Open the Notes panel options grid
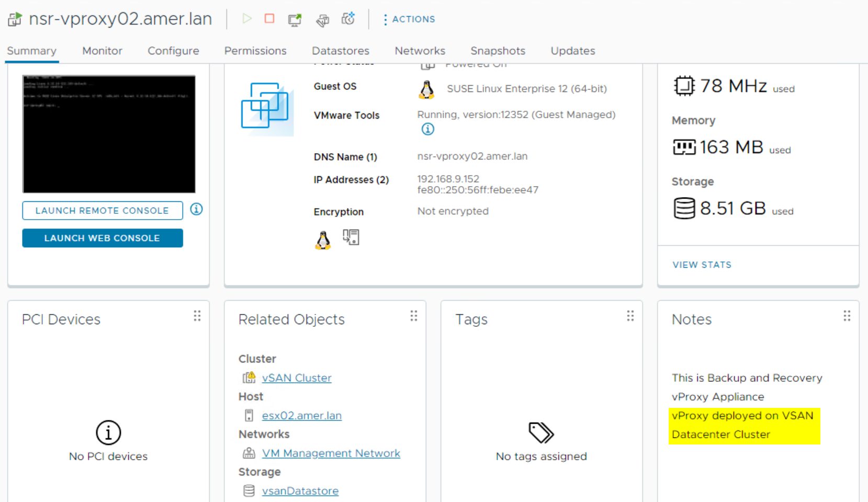Image resolution: width=868 pixels, height=502 pixels. (x=847, y=316)
